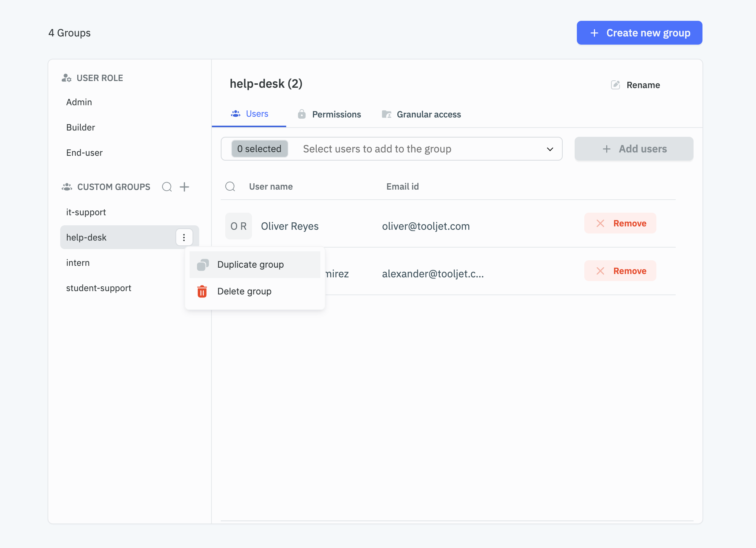Select the it-support group
This screenshot has width=756, height=548.
[86, 212]
